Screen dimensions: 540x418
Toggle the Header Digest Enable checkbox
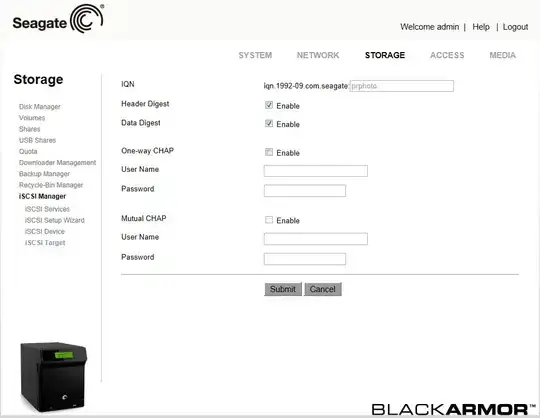(x=269, y=105)
